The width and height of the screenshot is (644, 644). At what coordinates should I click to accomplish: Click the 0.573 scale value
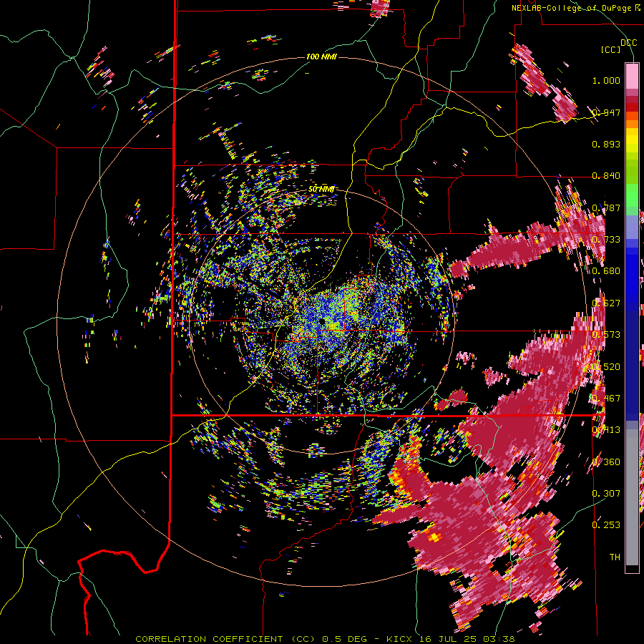(x=606, y=335)
